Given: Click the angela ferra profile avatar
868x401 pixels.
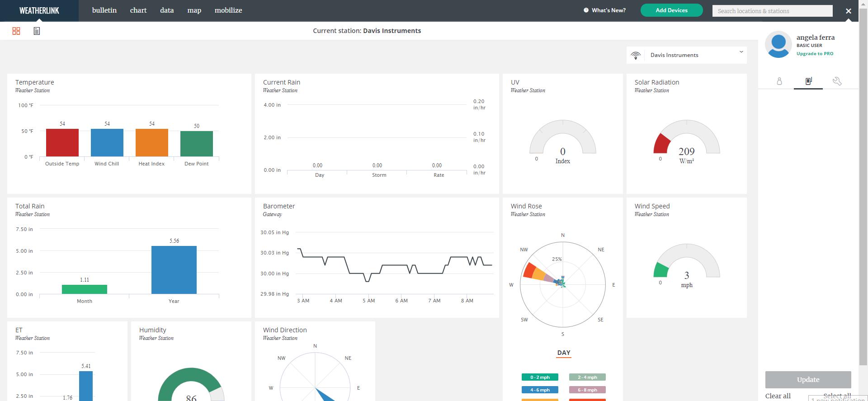Looking at the screenshot, I should pyautogui.click(x=778, y=44).
